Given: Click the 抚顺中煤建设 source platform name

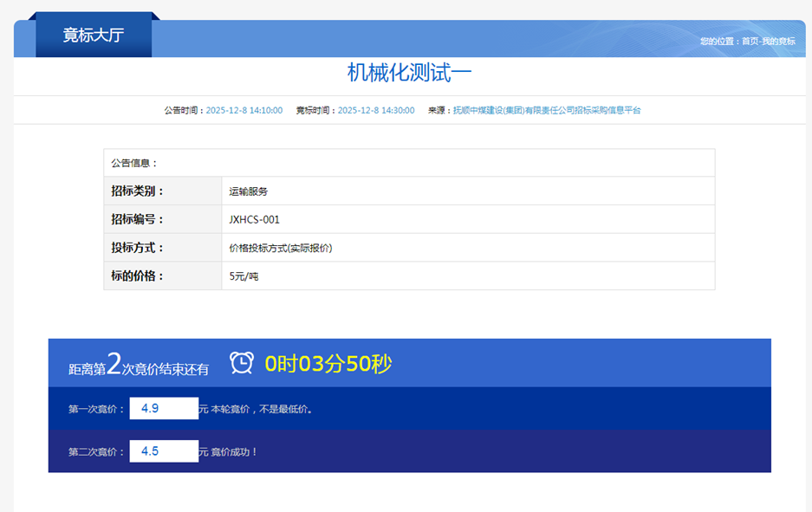Looking at the screenshot, I should click(547, 110).
